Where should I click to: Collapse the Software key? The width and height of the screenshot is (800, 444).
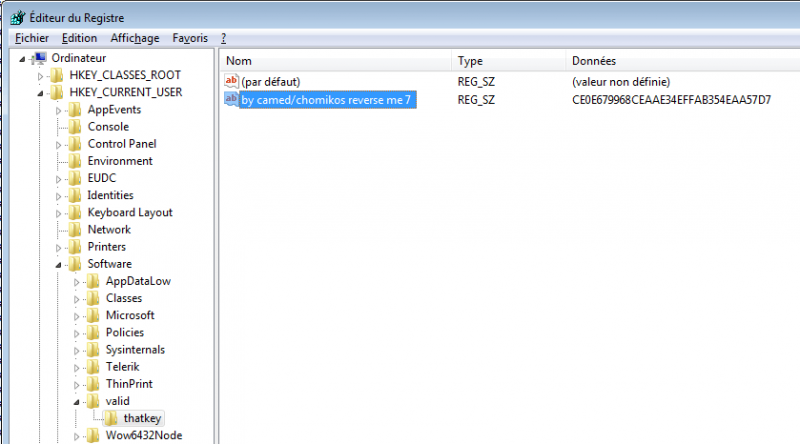coord(59,265)
